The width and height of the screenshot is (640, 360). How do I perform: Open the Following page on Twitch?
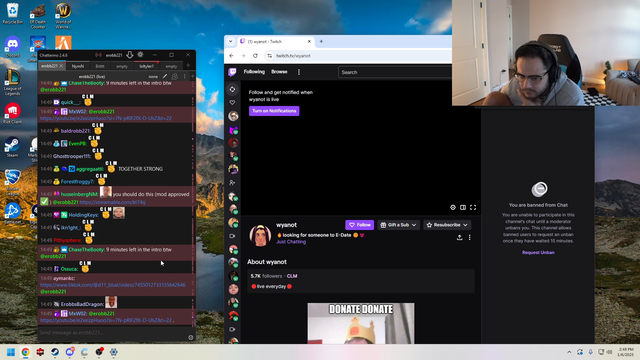pyautogui.click(x=254, y=72)
